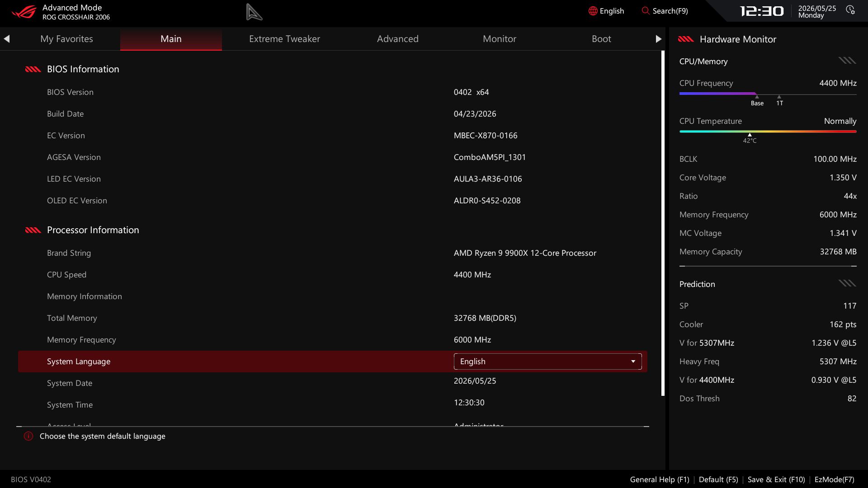Click the CPU Frequency gauge bar
The width and height of the screenshot is (868, 488).
(768, 94)
